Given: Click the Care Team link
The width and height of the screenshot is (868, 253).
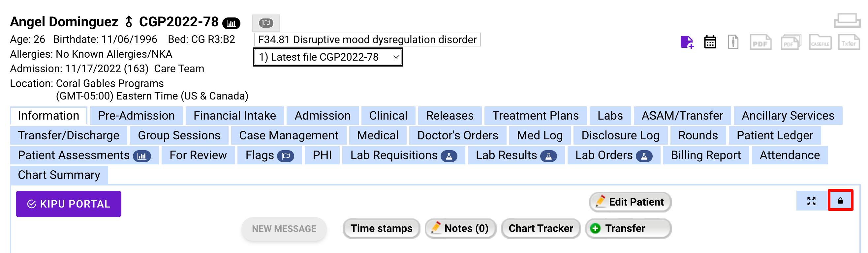Looking at the screenshot, I should coord(179,69).
